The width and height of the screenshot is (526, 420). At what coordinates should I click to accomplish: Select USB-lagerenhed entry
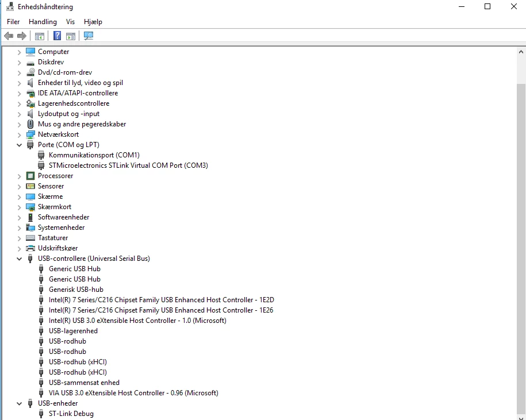[73, 331]
